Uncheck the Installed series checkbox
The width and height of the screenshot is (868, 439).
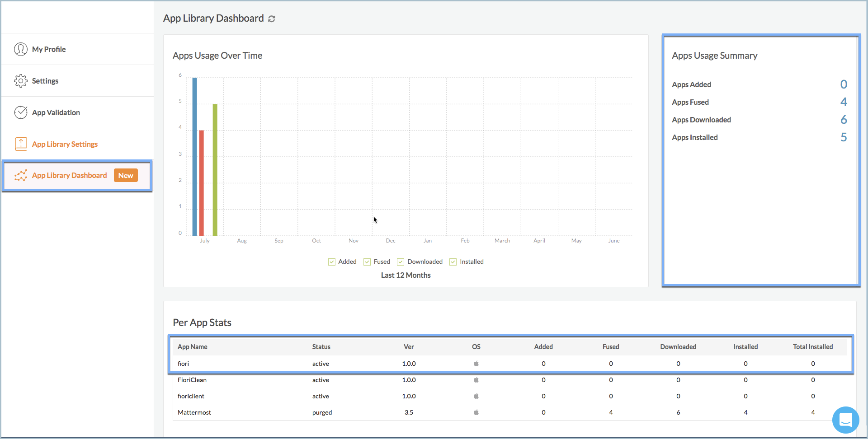point(453,262)
